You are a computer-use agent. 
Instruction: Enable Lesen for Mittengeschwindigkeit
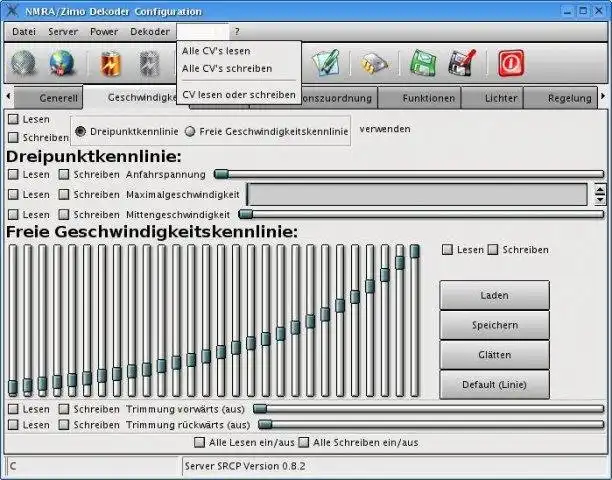13,214
